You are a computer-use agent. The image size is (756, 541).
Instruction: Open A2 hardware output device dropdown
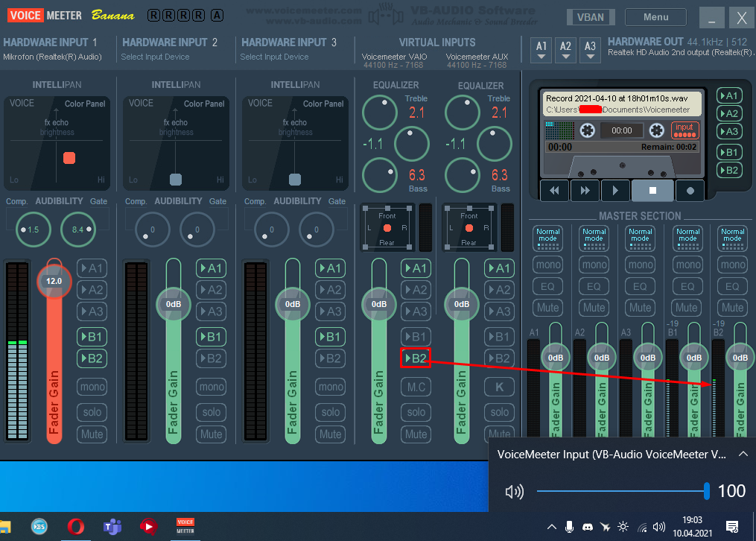[x=565, y=50]
